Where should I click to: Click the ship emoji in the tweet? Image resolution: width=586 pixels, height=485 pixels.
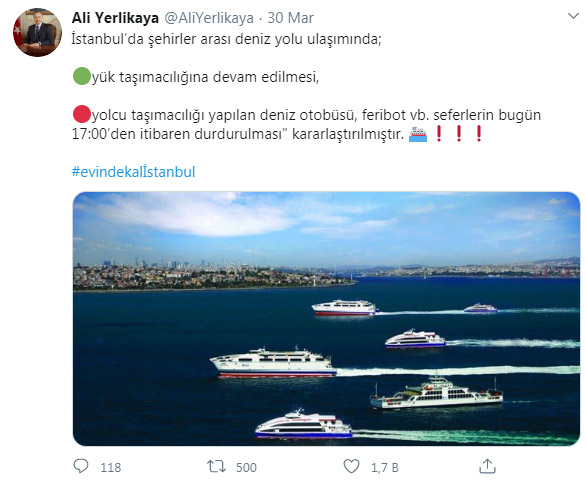pyautogui.click(x=418, y=134)
